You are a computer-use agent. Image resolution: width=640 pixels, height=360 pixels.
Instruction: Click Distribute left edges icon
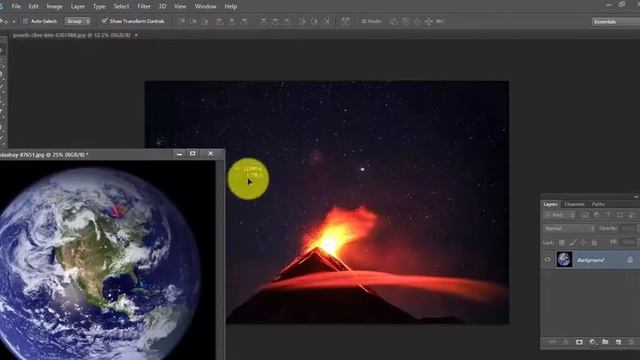click(x=302, y=21)
